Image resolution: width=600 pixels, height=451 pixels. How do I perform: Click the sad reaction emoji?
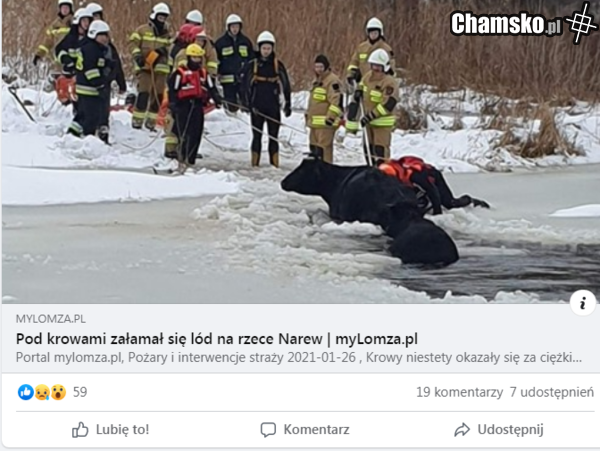(x=42, y=392)
